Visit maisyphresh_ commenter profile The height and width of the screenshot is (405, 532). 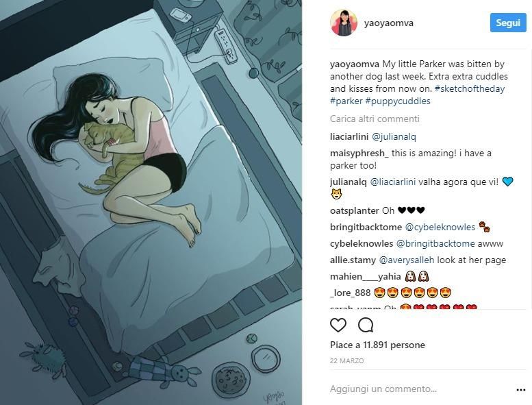click(359, 153)
